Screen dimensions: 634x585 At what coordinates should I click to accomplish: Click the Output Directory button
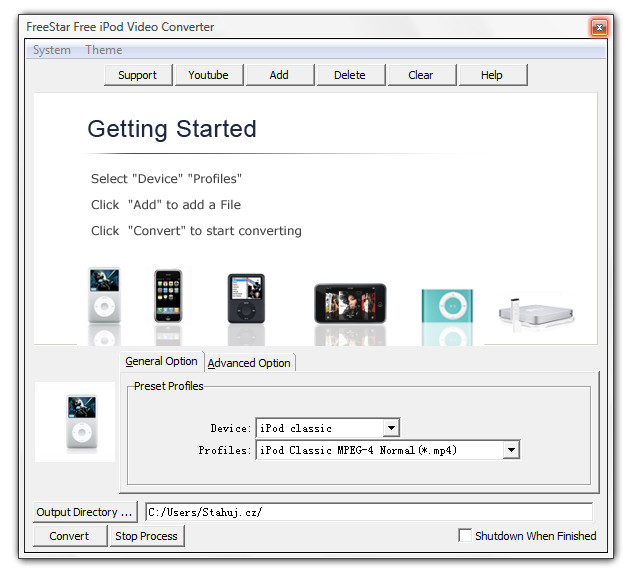85,512
